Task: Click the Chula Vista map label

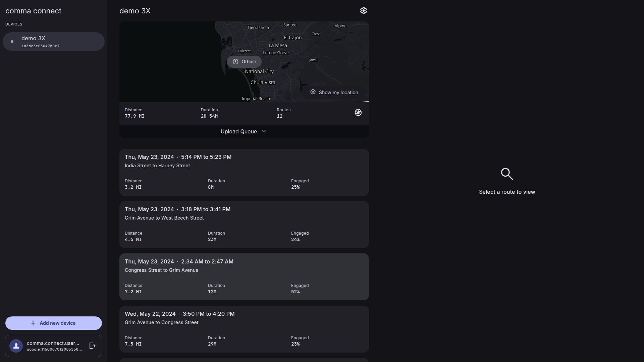Action: tap(263, 82)
